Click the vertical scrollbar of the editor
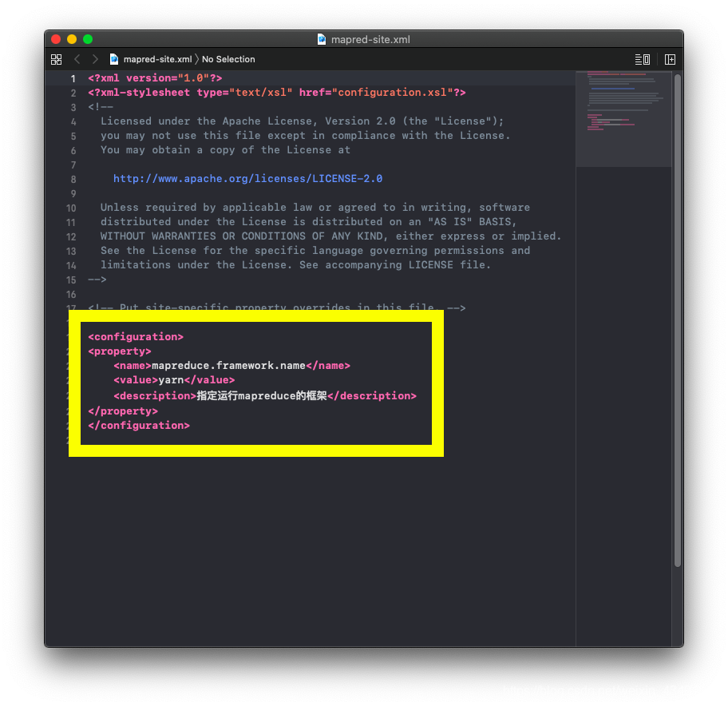This screenshot has width=728, height=706. [x=678, y=320]
